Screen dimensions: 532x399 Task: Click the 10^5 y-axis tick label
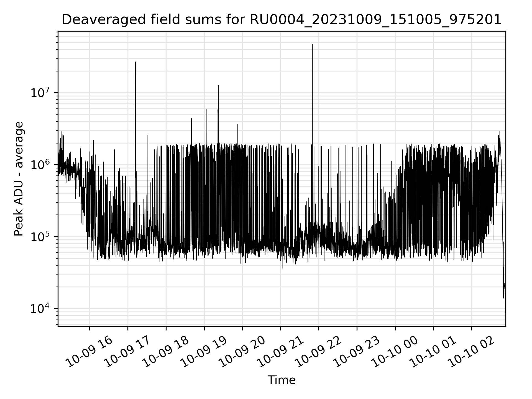(40, 236)
